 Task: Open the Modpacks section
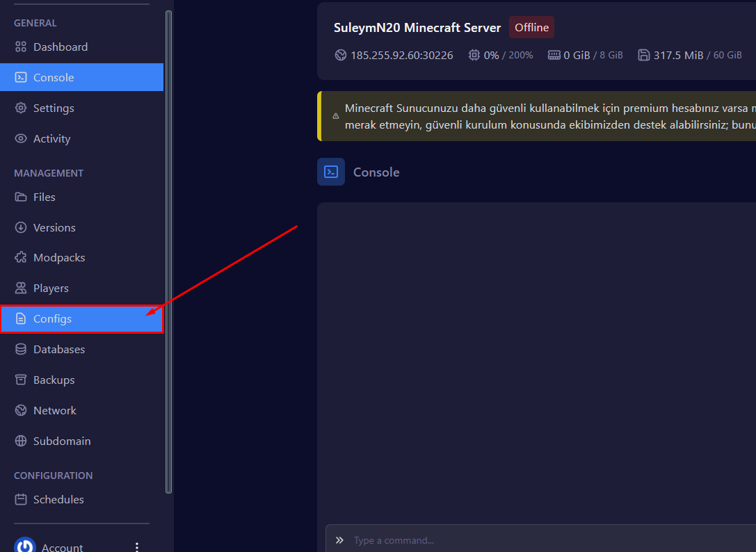81,257
